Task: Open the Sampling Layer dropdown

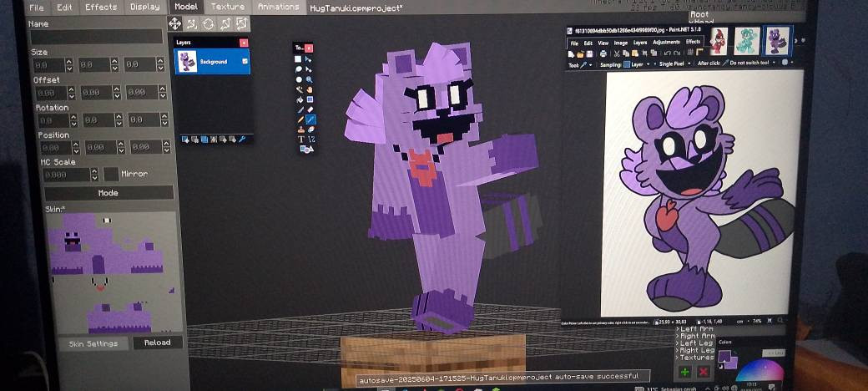Action: [637, 65]
